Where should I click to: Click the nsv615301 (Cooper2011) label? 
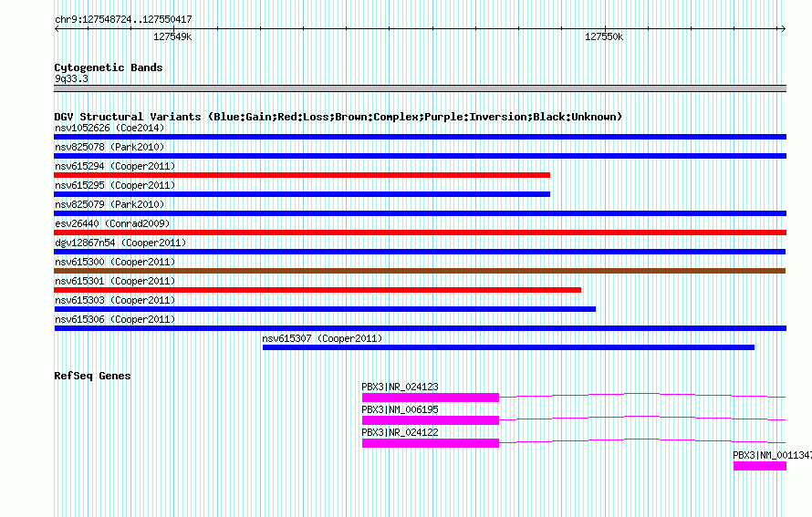pos(115,281)
